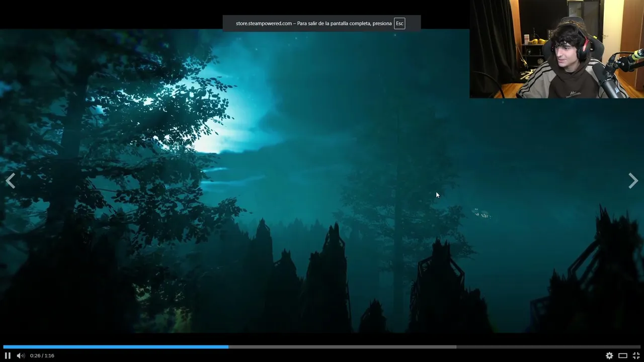This screenshot has height=362, width=644.
Task: Go to the previous media with left arrow
Action: (x=11, y=180)
